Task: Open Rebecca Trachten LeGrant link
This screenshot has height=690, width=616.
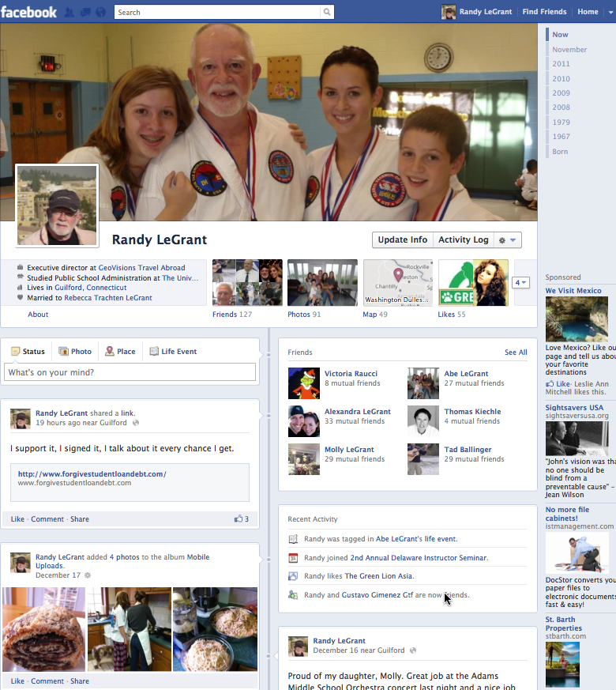Action: tap(108, 297)
